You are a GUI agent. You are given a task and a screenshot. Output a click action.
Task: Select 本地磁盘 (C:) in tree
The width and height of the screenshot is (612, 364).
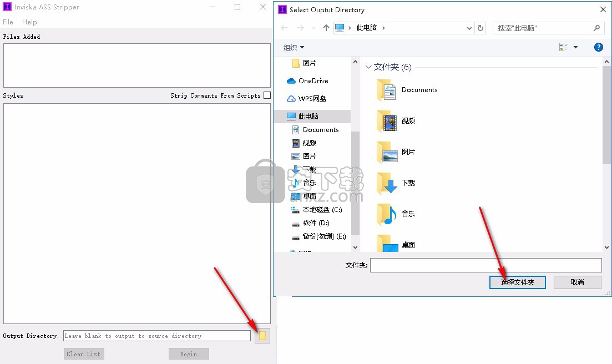click(316, 210)
